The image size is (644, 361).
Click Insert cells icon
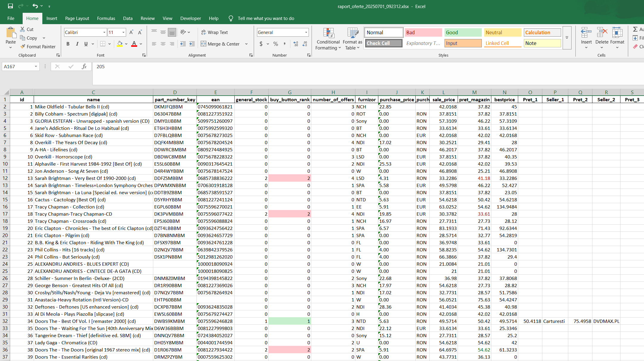click(x=586, y=33)
